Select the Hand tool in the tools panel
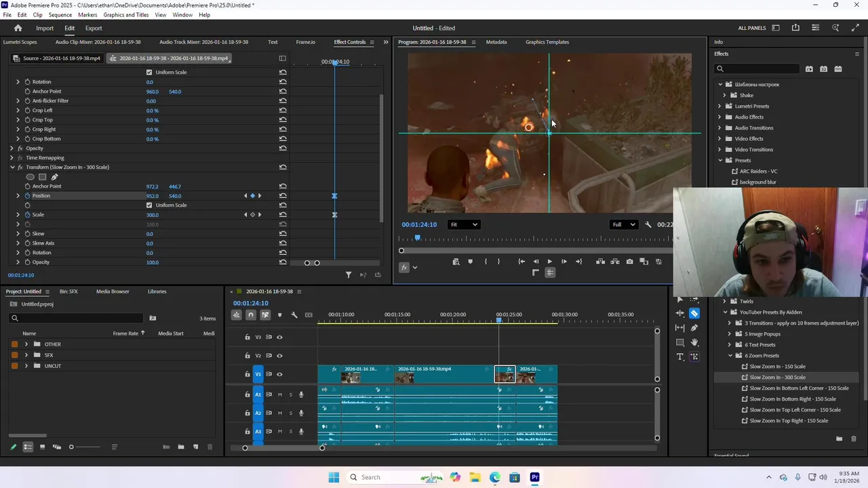 [694, 342]
